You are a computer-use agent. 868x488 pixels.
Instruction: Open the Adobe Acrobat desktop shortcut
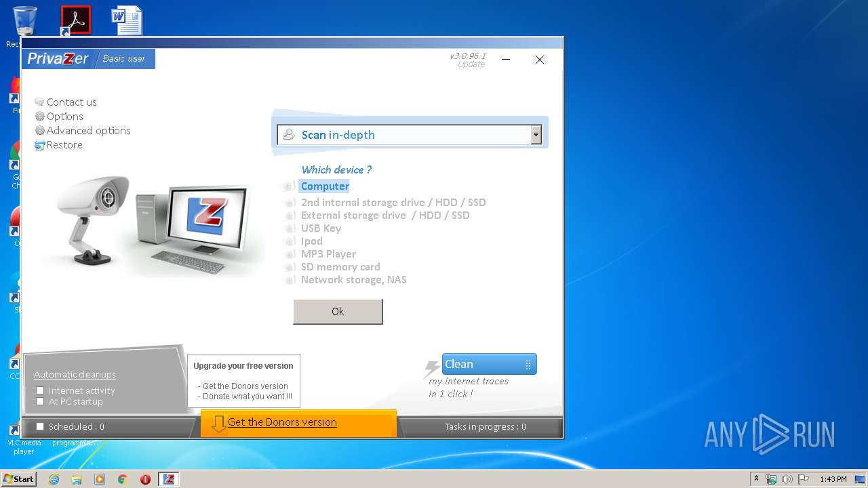[x=75, y=20]
